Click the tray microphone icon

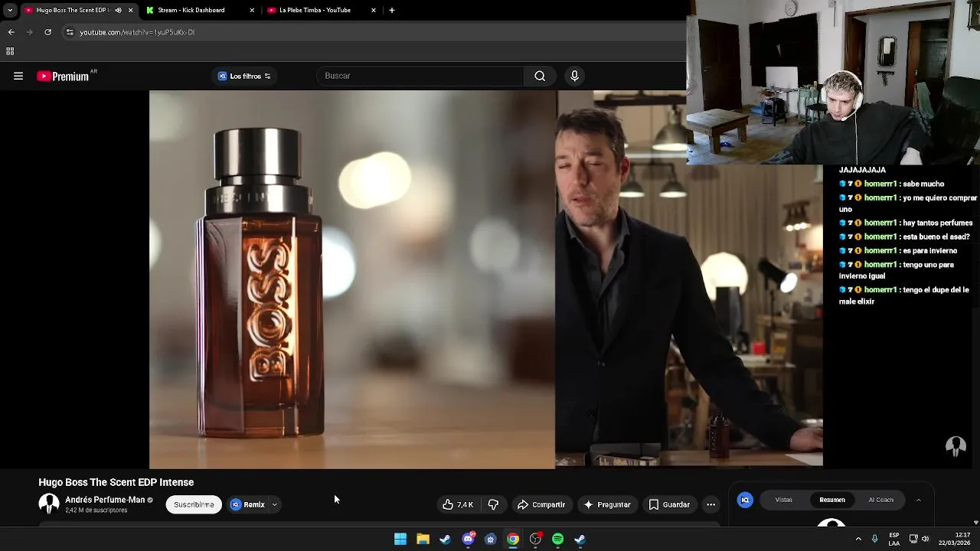pos(875,539)
